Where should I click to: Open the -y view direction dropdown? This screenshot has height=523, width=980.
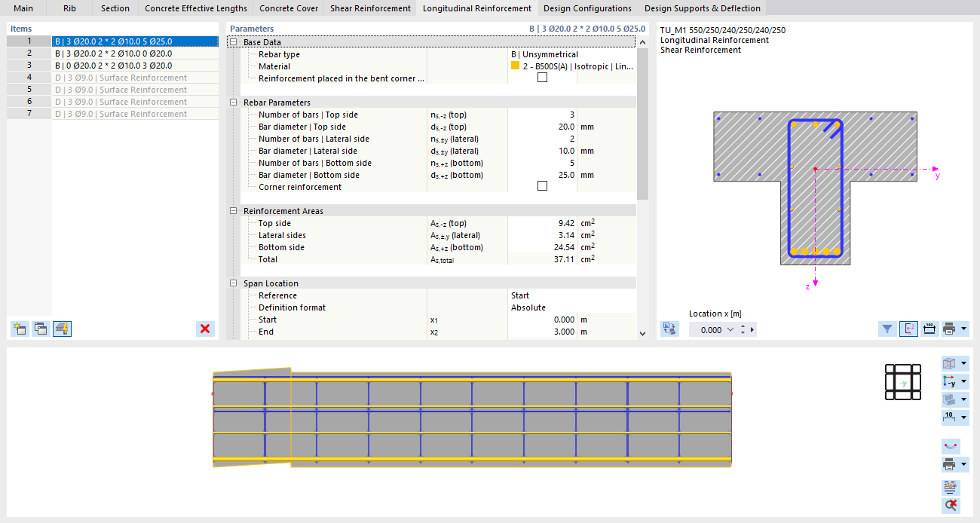[964, 381]
